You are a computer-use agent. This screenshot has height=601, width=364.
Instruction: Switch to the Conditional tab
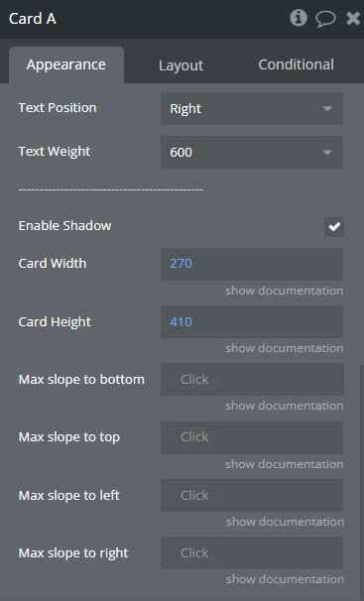[x=296, y=64]
